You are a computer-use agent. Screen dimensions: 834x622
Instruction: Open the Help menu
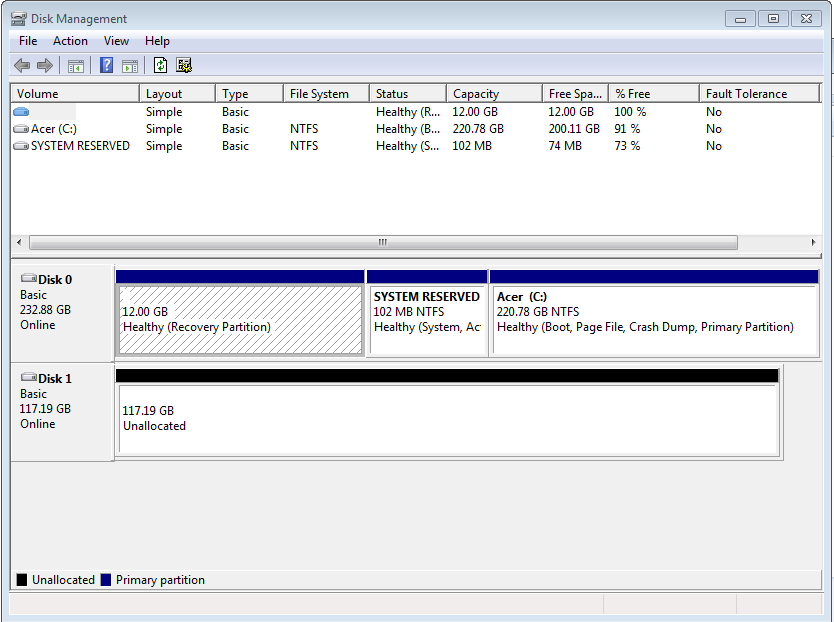[x=157, y=41]
